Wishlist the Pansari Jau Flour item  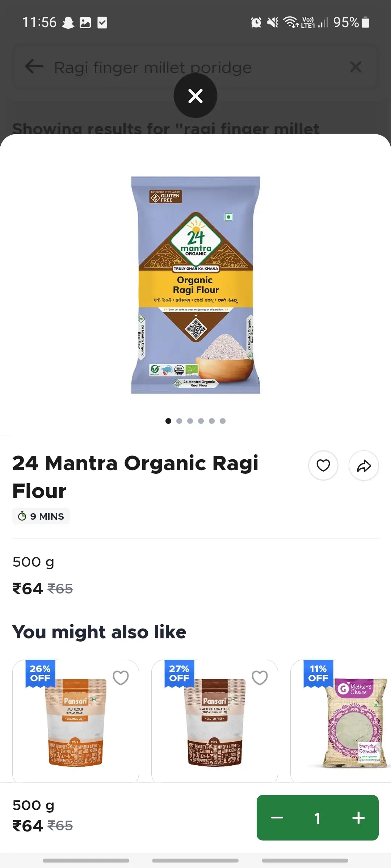121,677
